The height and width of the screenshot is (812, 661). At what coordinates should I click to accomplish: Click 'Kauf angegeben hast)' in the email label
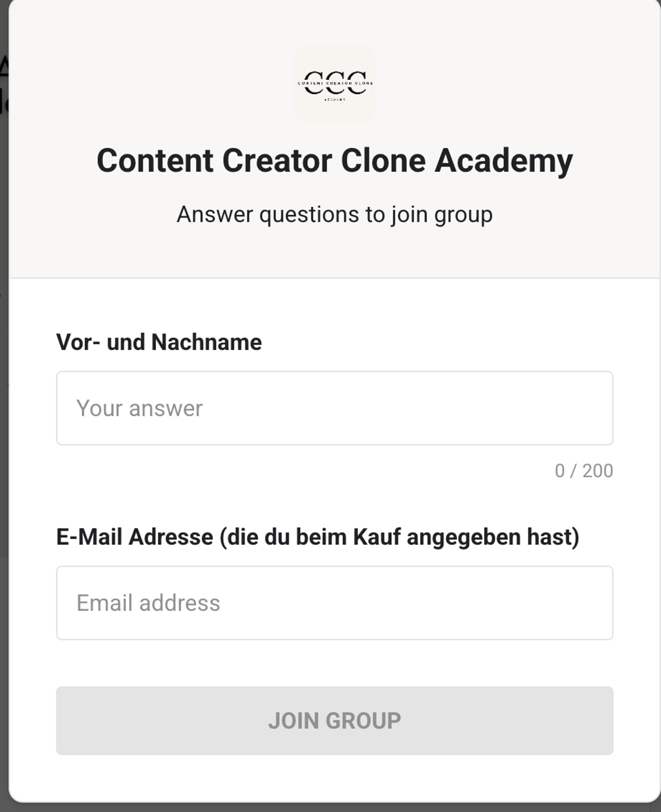466,537
